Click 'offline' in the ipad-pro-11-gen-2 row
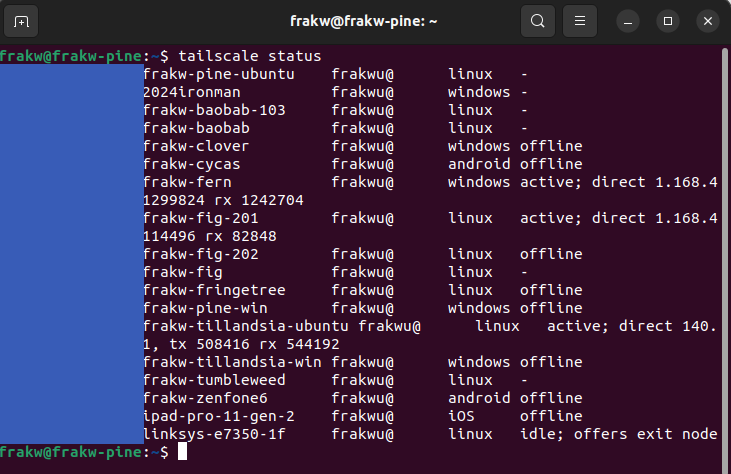This screenshot has height=474, width=731. click(x=551, y=416)
